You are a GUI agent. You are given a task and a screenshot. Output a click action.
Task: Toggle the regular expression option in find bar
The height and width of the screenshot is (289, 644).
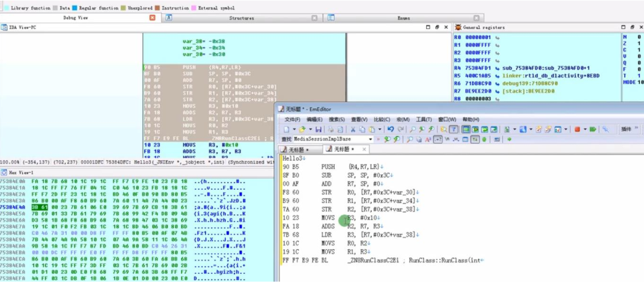438,139
